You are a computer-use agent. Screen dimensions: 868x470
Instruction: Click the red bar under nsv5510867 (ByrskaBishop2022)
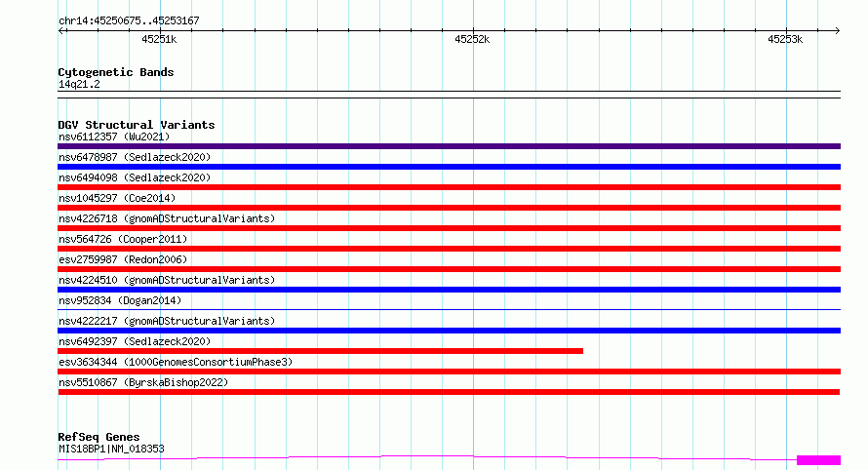449,392
